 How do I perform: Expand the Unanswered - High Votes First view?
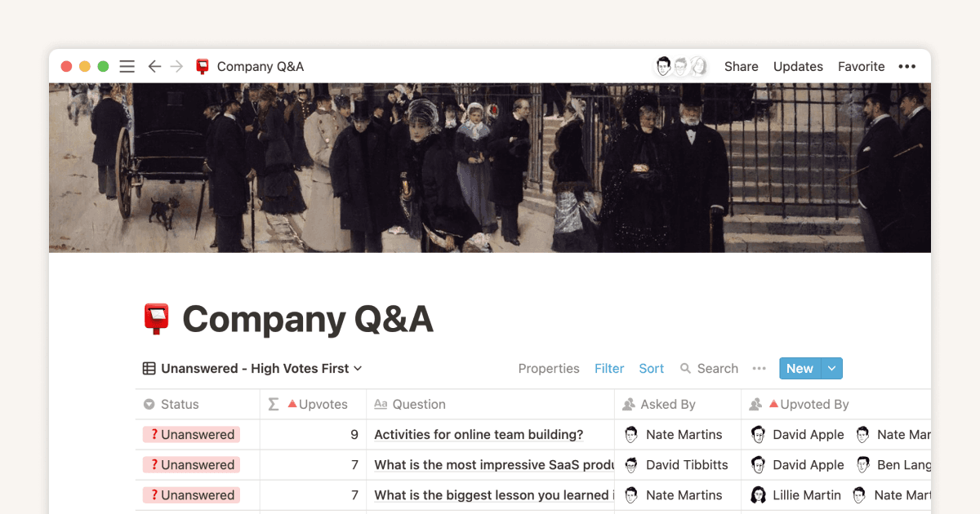click(x=252, y=369)
